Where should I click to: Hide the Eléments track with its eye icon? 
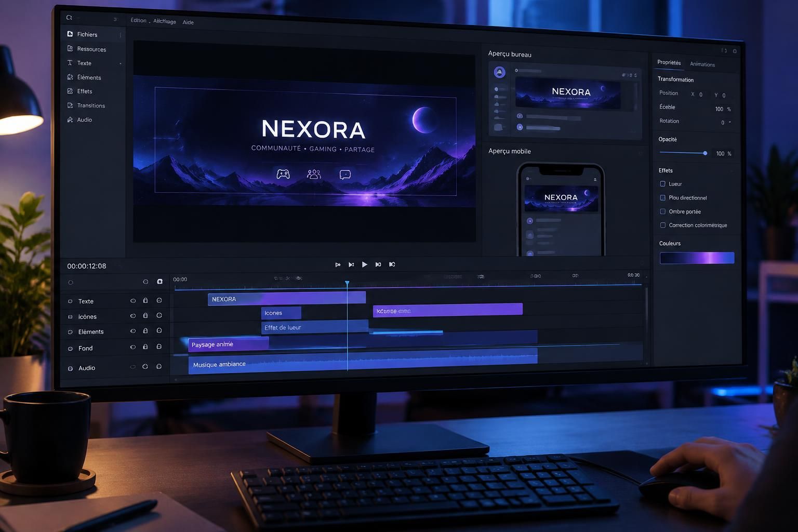click(x=133, y=331)
